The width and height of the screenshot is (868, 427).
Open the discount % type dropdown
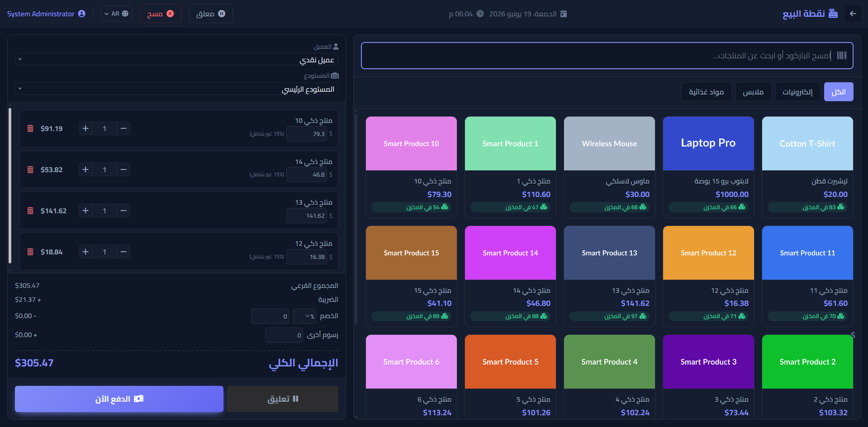coord(304,316)
